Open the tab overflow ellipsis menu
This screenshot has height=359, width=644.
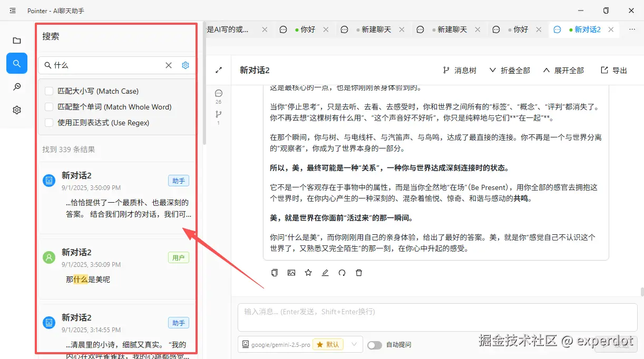pos(632,29)
